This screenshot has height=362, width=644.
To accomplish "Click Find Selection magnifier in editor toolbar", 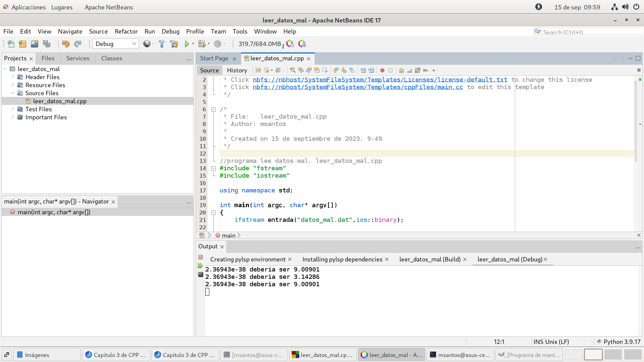I will [292, 70].
